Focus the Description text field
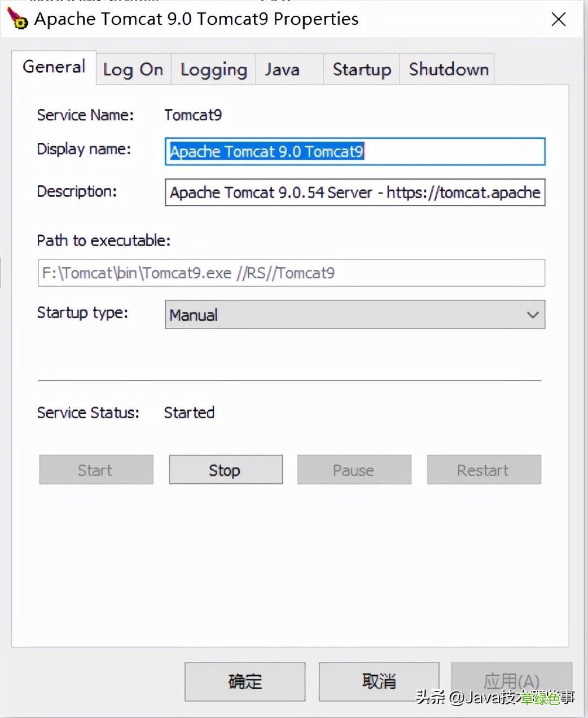This screenshot has height=718, width=588. (x=355, y=192)
